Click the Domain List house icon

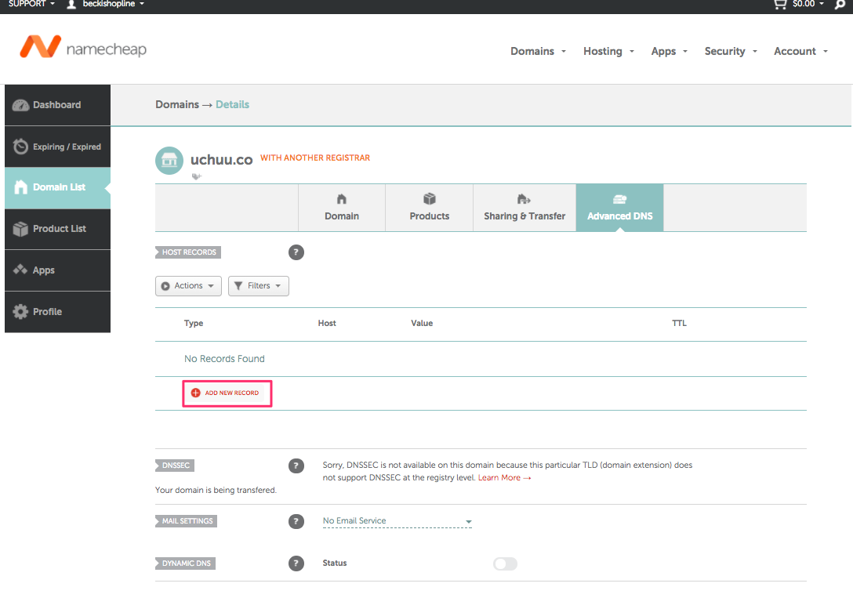[x=20, y=187]
